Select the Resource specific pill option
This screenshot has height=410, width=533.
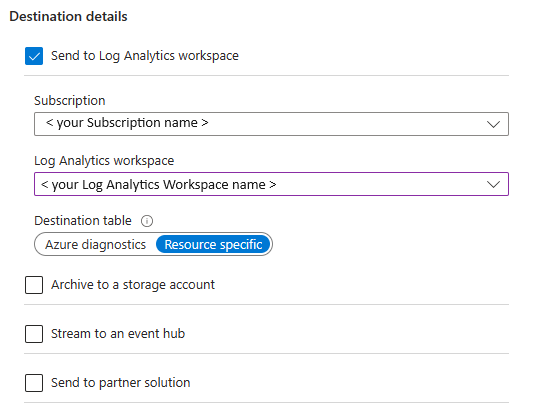(213, 244)
